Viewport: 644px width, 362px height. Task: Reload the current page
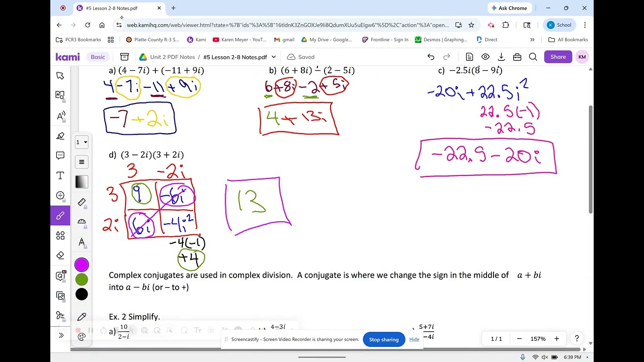coord(88,25)
